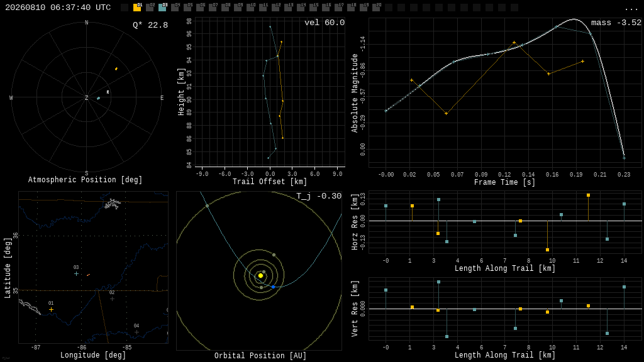This screenshot has height=362, width=644.
Task: Click the vel 60.0 readout
Action: tap(325, 23)
